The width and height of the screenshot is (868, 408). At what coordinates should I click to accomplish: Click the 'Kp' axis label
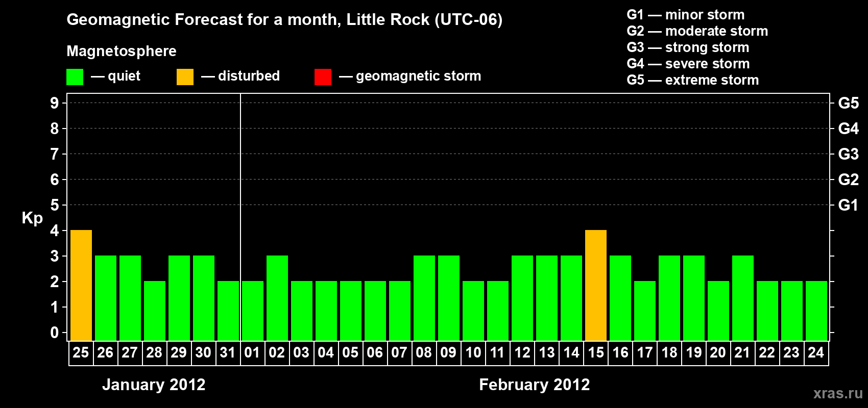[32, 218]
